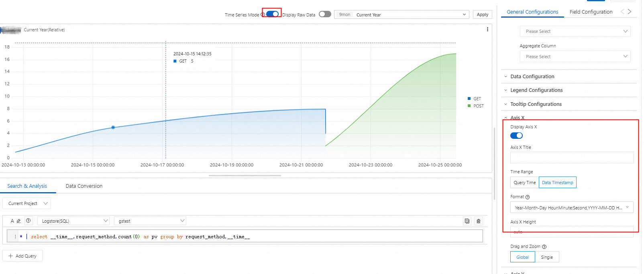Click the horizontal splitter handle below chart
Image resolution: width=644 pixels, height=274 pixels.
pyautogui.click(x=245, y=175)
